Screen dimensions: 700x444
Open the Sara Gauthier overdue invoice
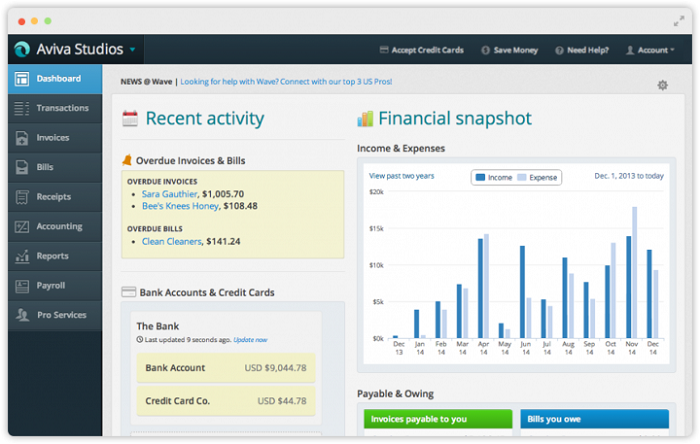169,194
